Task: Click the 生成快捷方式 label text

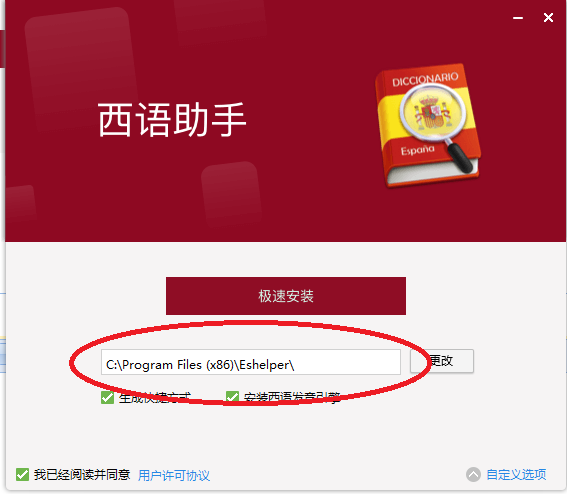Action: [155, 397]
